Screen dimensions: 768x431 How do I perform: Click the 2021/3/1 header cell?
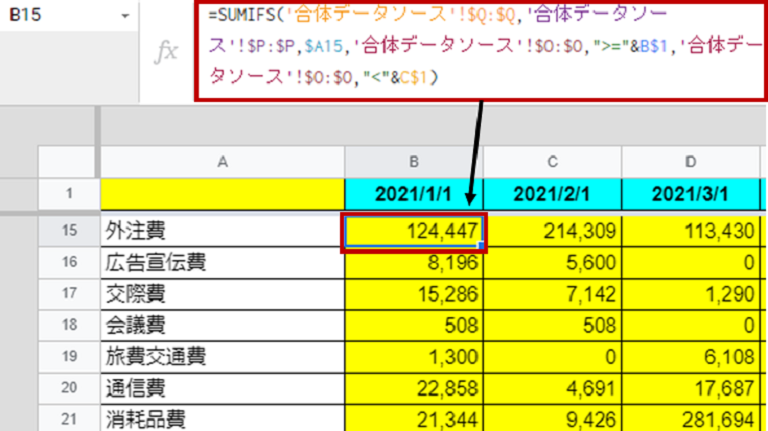[x=691, y=193]
